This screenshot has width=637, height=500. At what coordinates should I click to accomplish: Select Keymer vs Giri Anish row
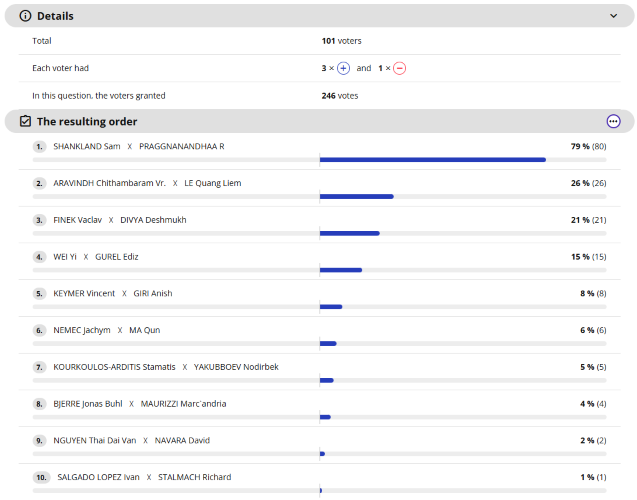(x=112, y=293)
